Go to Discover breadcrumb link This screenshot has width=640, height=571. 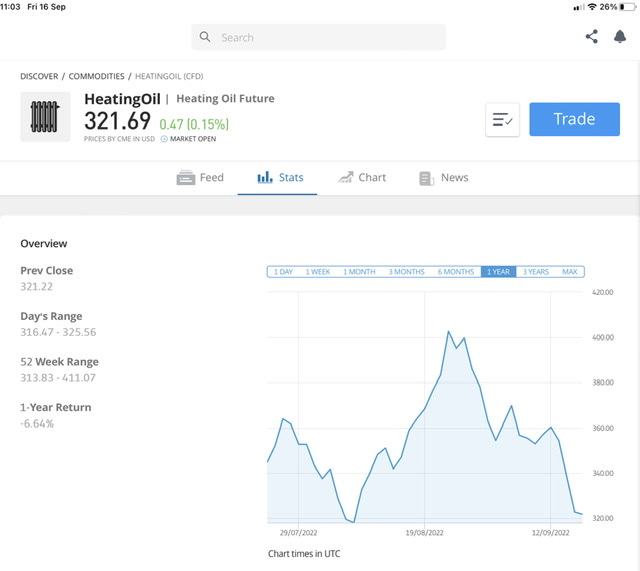coord(39,76)
